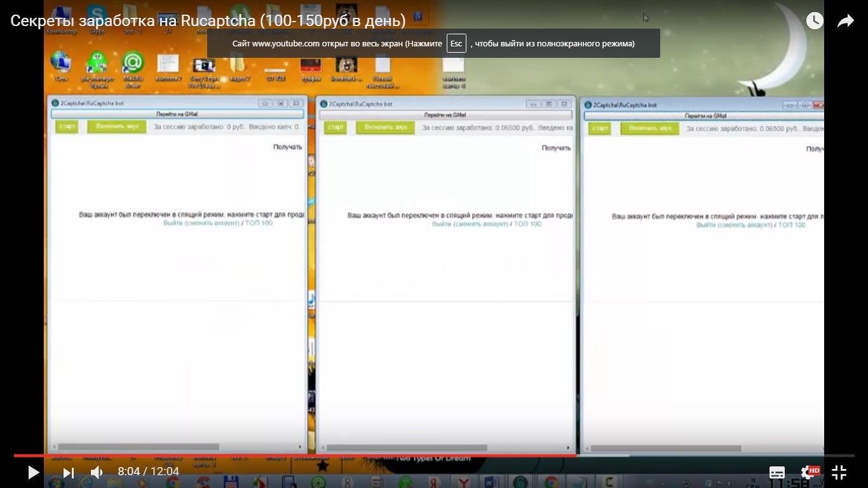Click the video title text

(208, 21)
